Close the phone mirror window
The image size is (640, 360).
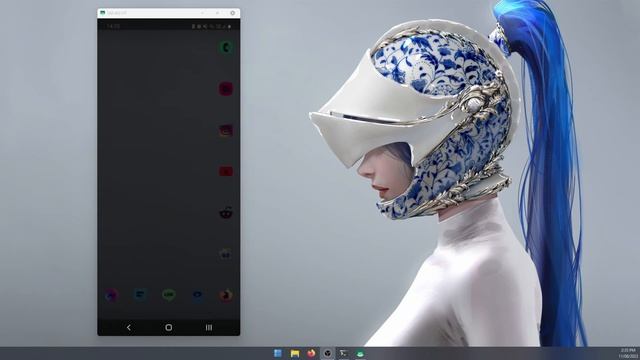pyautogui.click(x=233, y=13)
